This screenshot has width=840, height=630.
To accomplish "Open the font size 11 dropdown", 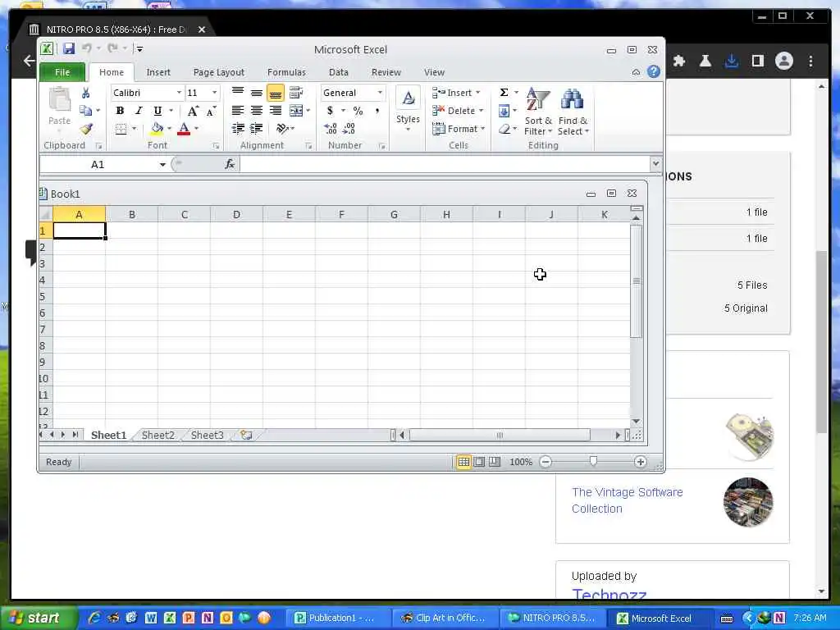I will coord(214,93).
